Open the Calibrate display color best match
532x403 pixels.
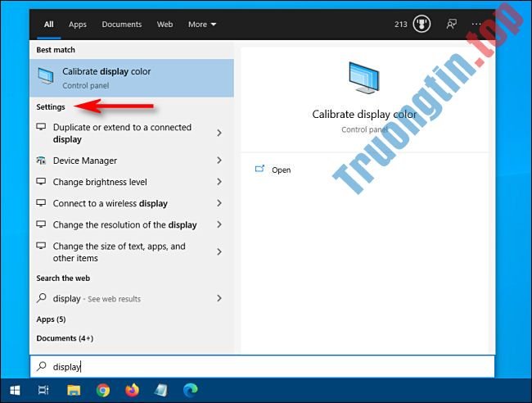point(132,78)
